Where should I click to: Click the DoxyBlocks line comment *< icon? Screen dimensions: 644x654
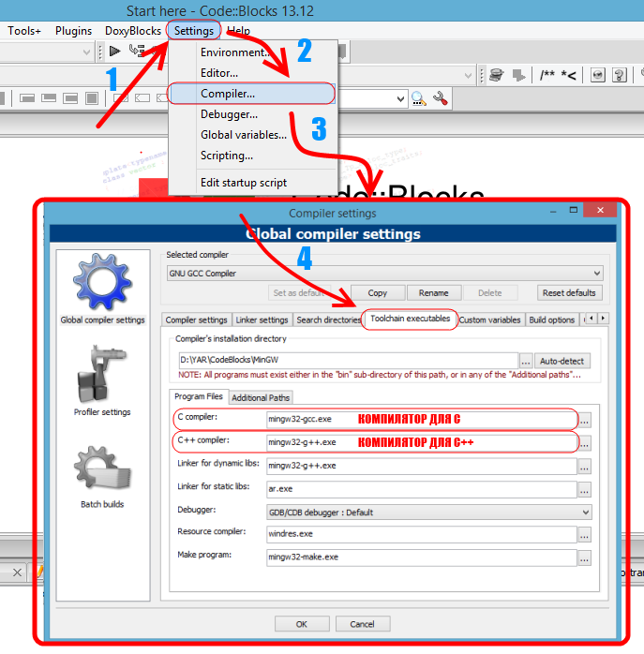pyautogui.click(x=568, y=75)
